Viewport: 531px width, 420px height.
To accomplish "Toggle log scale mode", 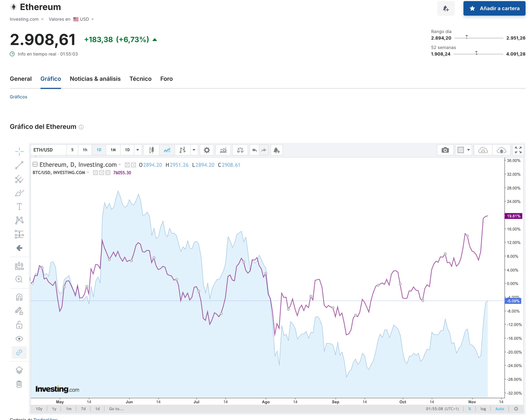I will [x=483, y=409].
